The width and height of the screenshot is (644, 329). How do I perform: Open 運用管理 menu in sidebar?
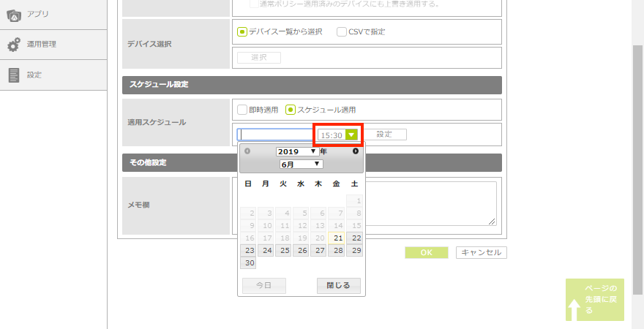point(42,45)
